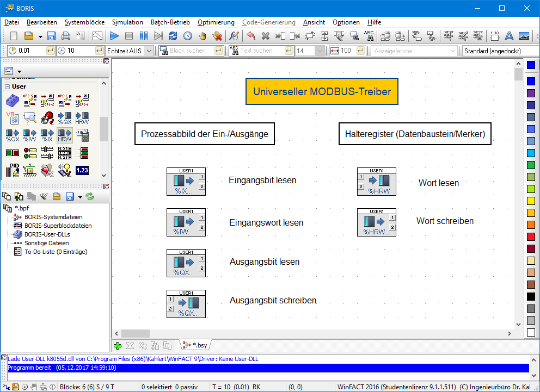540x392 pixels.
Task: Click the clock icon in main toolbar
Action: coord(188,36)
